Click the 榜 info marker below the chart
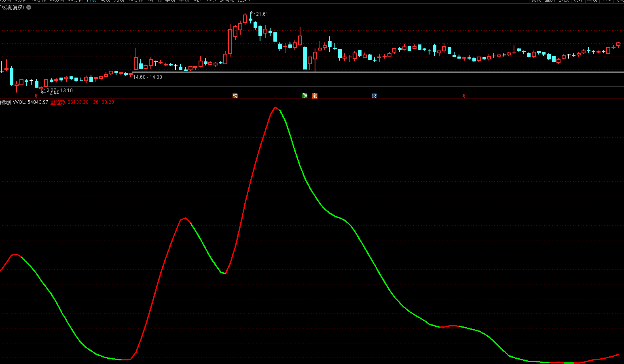 [x=235, y=96]
